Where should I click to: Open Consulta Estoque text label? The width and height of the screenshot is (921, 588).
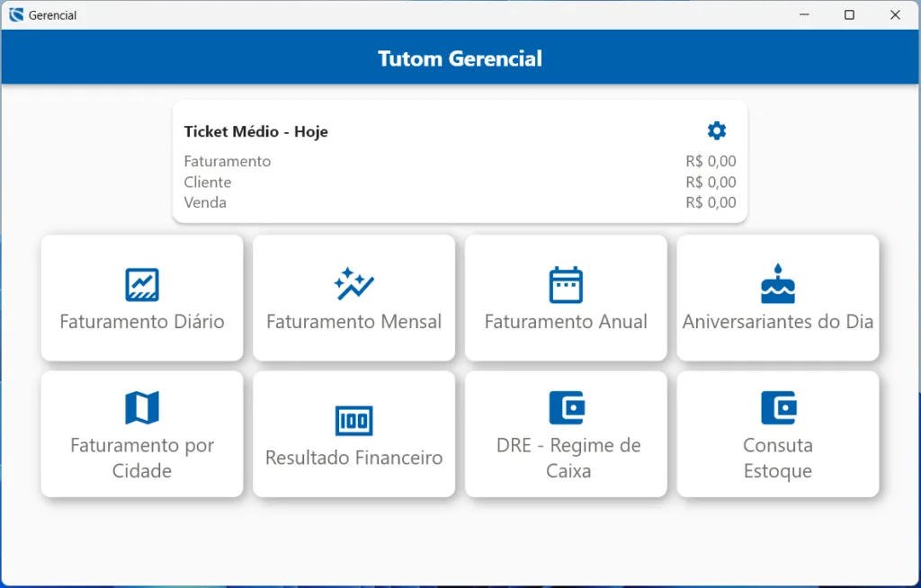pyautogui.click(x=778, y=458)
